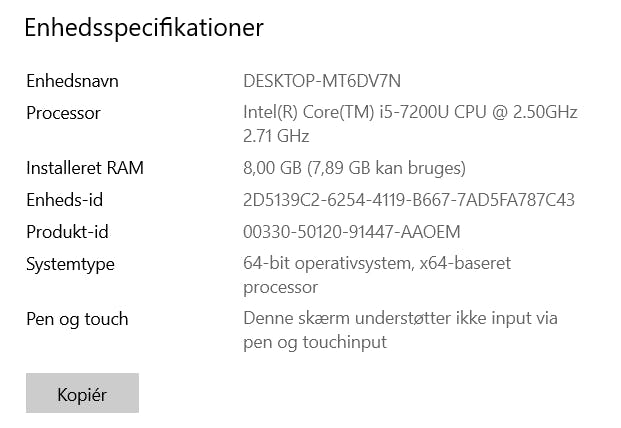The width and height of the screenshot is (621, 428).
Task: Click the Enheds-id label
Action: coord(65,200)
